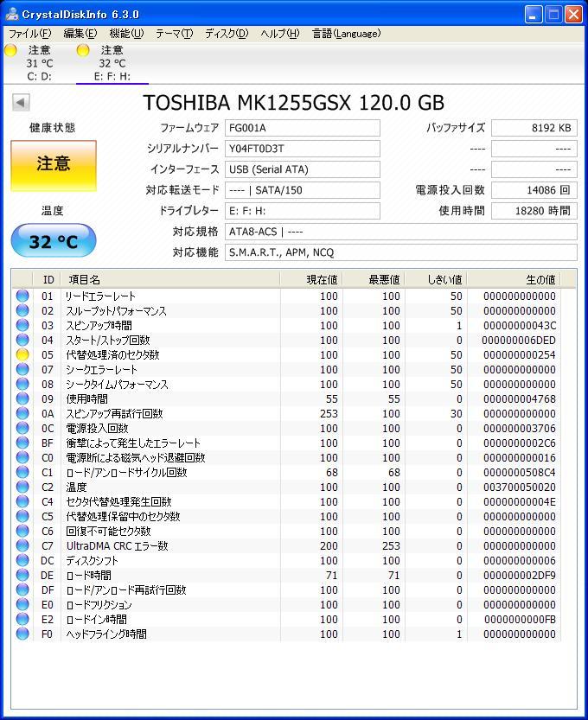Click the status orb for ID 08 row

22,384
